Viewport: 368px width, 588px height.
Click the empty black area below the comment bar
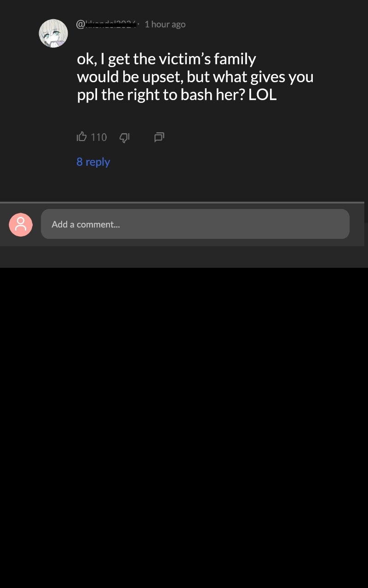point(184,427)
